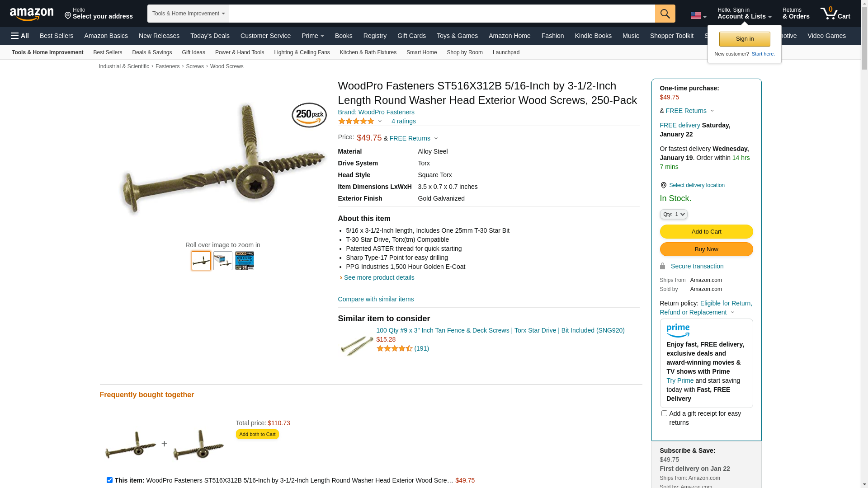Expand Tools & Home Improvement search category dropdown
Screen dimensions: 868x488
pyautogui.click(x=188, y=14)
